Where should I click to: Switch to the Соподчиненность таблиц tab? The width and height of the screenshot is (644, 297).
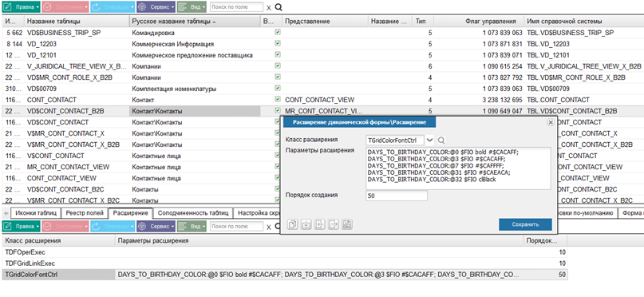click(193, 213)
